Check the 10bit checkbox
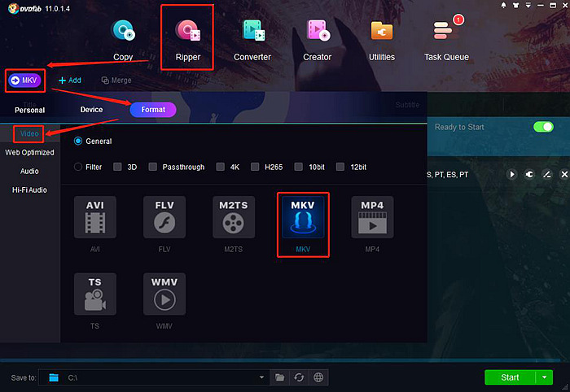570x392 pixels. click(x=299, y=167)
